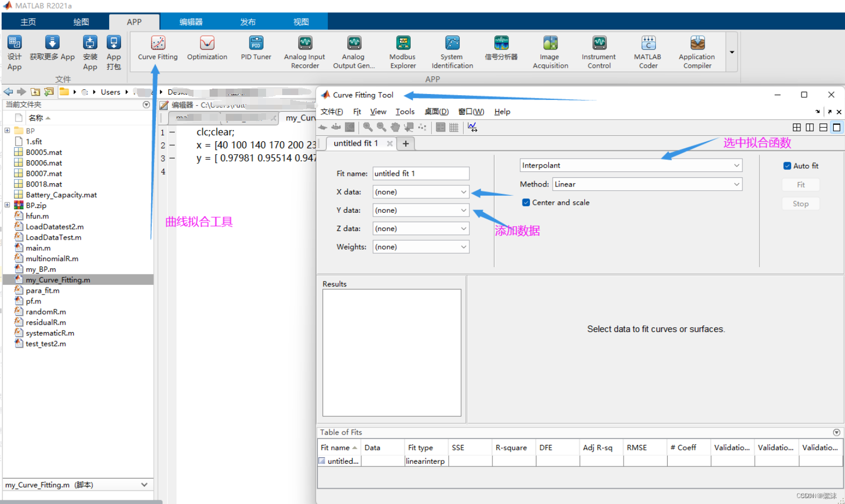The width and height of the screenshot is (845, 504).
Task: Open the Help menu in Curve Fitting Tool
Action: pos(502,112)
